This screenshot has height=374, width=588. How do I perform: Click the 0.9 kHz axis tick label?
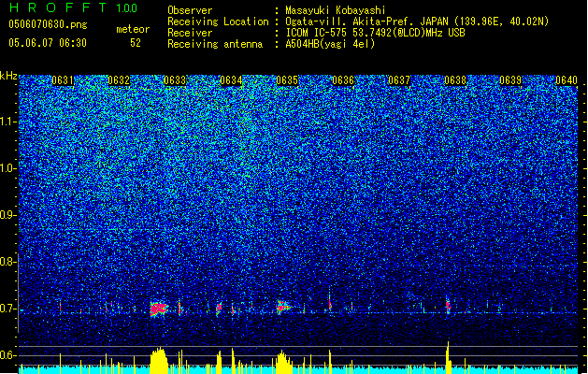8,215
